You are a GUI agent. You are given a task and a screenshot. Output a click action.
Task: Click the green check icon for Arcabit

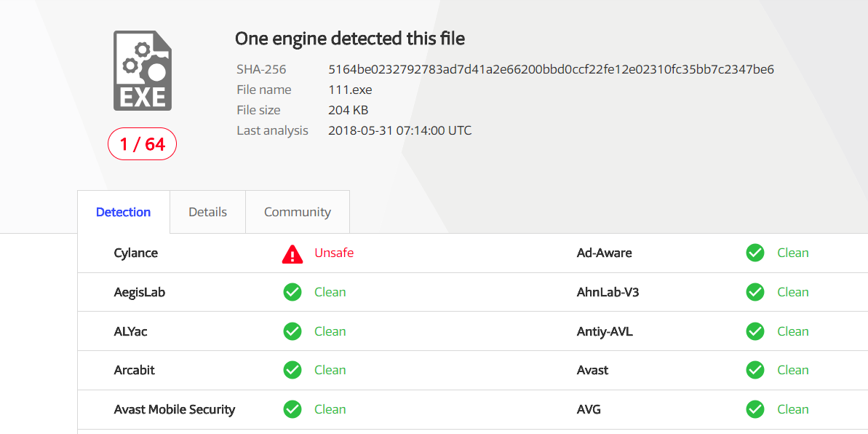[x=292, y=370]
